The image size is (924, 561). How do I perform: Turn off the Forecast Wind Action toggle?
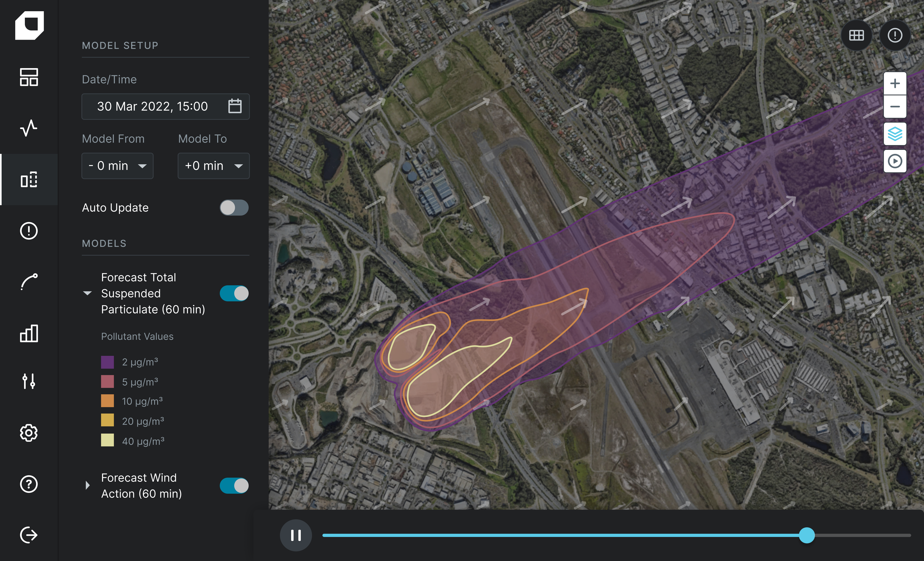tap(234, 486)
